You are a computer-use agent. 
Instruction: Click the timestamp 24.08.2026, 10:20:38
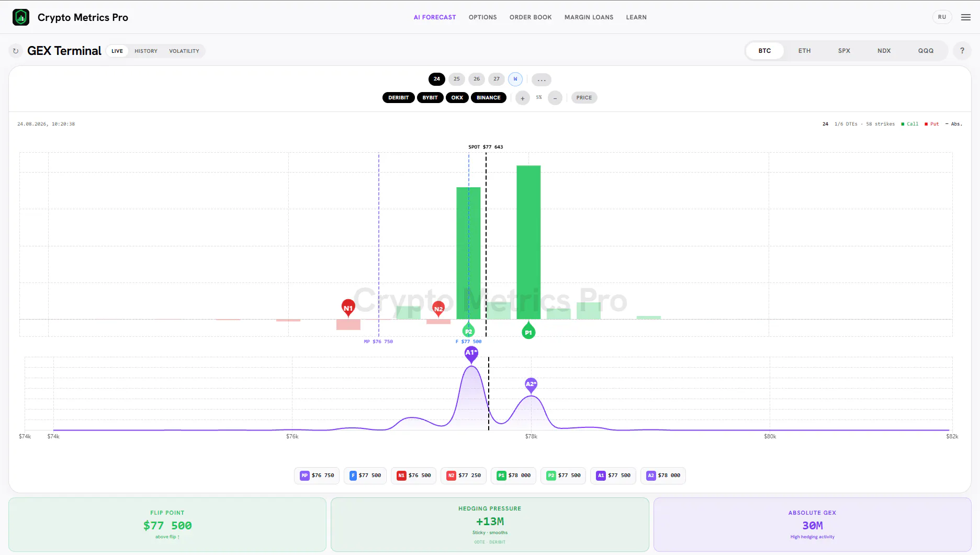[46, 124]
